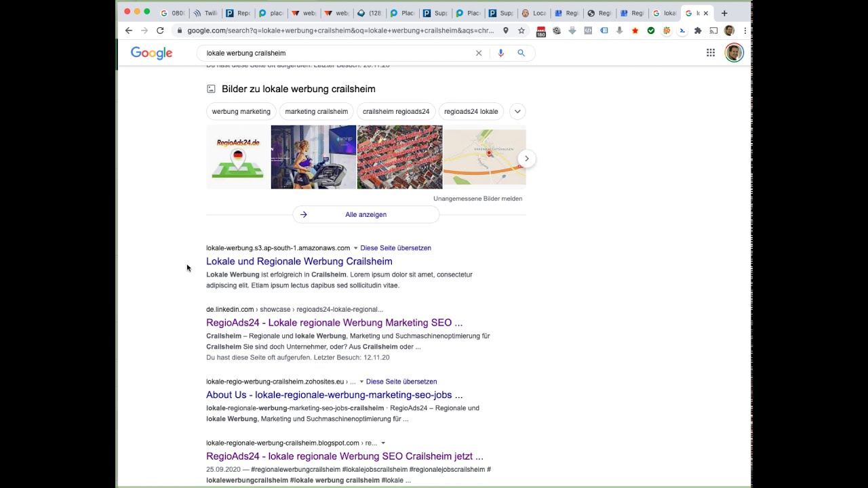Click the lock icon in address bar
Viewport: 868px width, 488px height.
(x=180, y=30)
